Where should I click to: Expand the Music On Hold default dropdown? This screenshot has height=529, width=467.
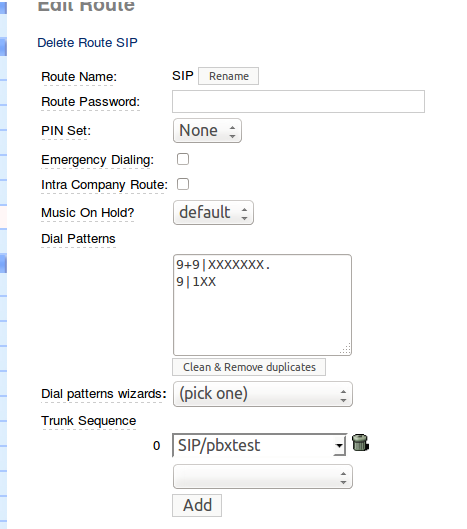[213, 213]
